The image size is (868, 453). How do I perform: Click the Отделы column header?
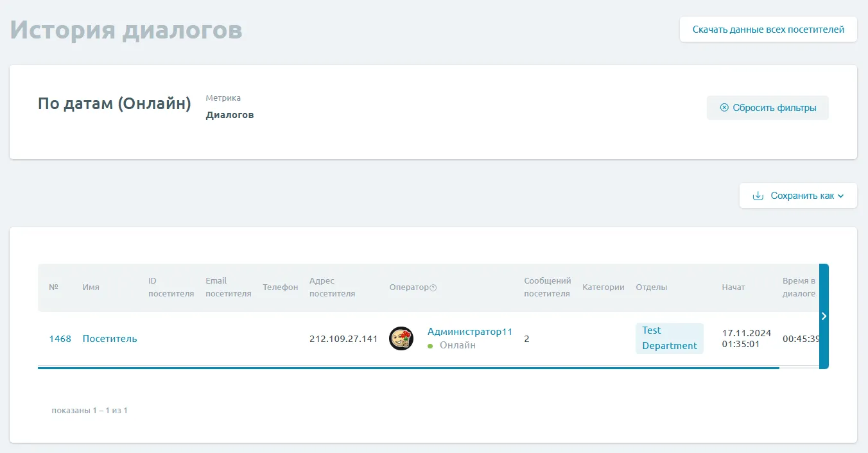[x=651, y=287]
